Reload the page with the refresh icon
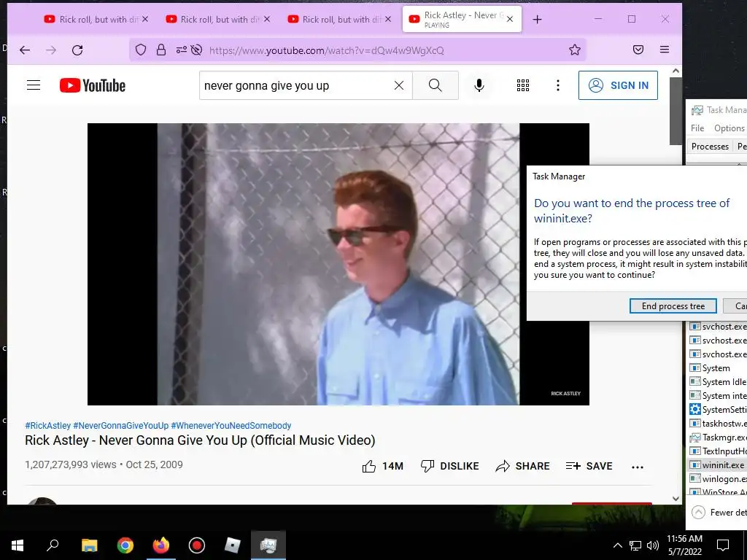747x560 pixels. tap(77, 50)
